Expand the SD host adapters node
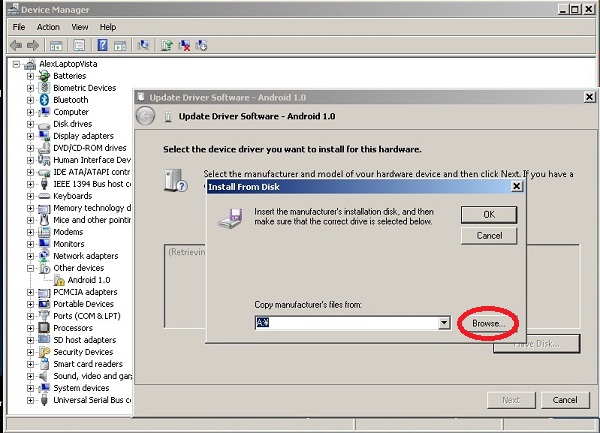Screen dimensions: 600x433 tap(30, 340)
